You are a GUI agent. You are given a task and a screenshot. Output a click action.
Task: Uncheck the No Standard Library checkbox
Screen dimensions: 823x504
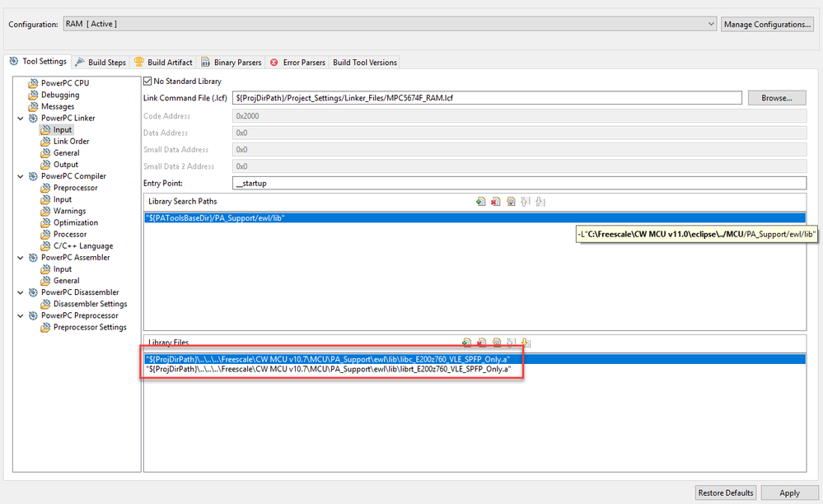147,82
